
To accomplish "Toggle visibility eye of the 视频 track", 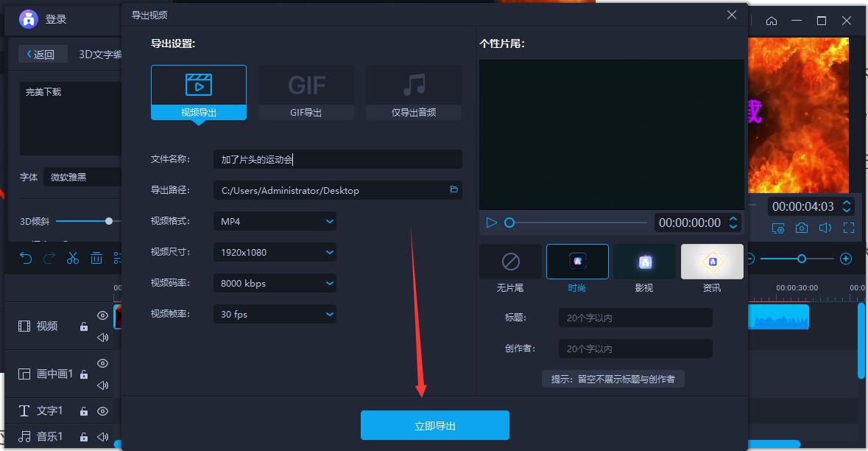I will coord(102,315).
